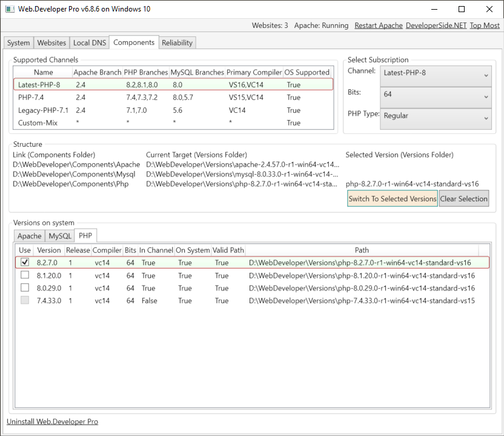Click D:\WebDeveloper\Components\Php link path

pos(71,184)
